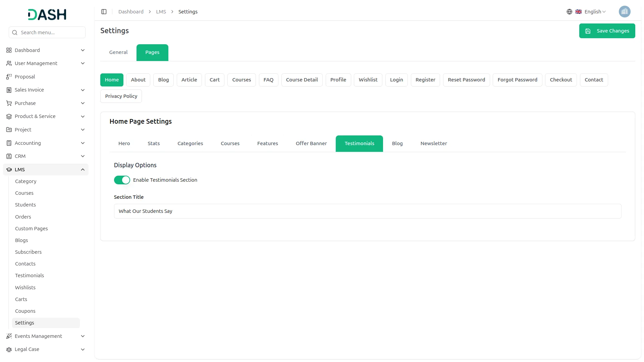Screen dimensions: 644x362
Task: Collapse the LMS sidebar section
Action: tap(83, 170)
